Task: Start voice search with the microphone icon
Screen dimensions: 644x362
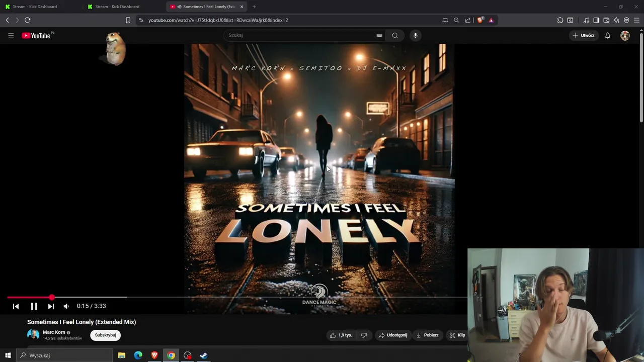Action: pos(415,35)
